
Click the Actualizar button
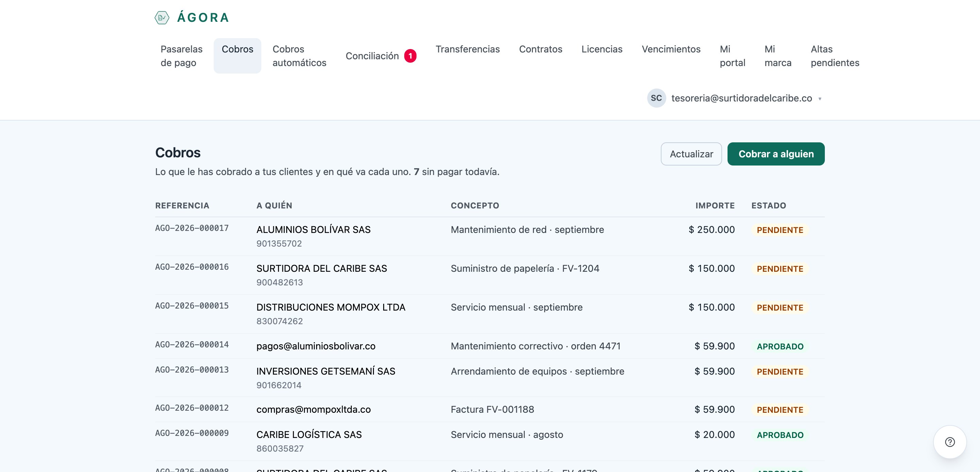coord(691,154)
